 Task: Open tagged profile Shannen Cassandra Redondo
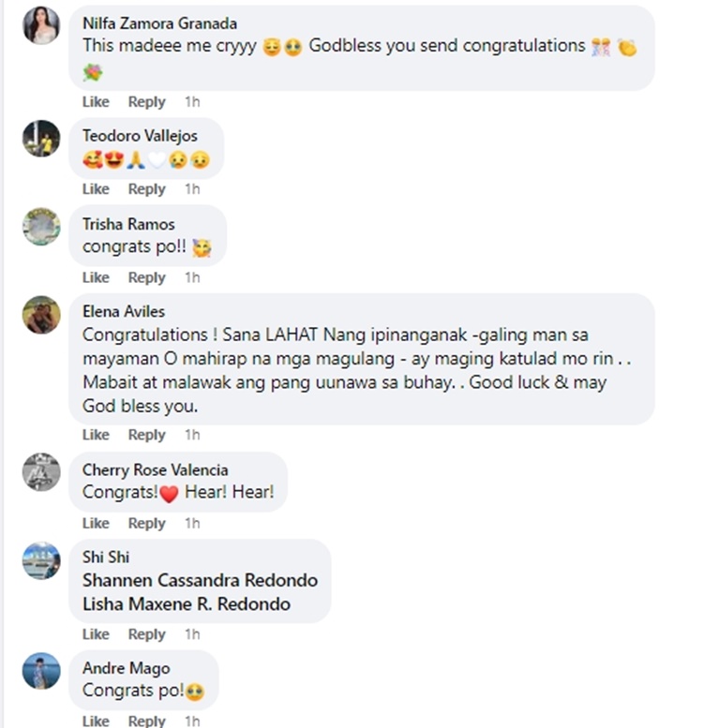pyautogui.click(x=201, y=580)
